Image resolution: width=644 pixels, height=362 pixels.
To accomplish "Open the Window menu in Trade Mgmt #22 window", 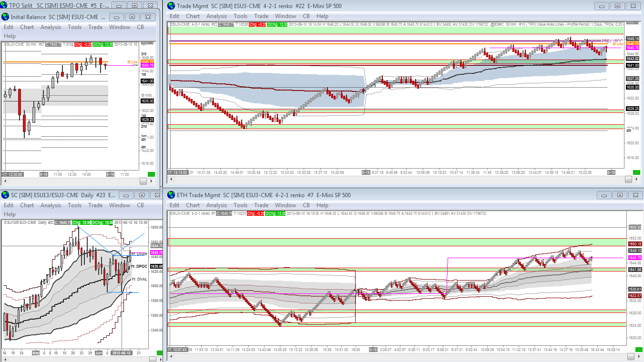I will [285, 16].
